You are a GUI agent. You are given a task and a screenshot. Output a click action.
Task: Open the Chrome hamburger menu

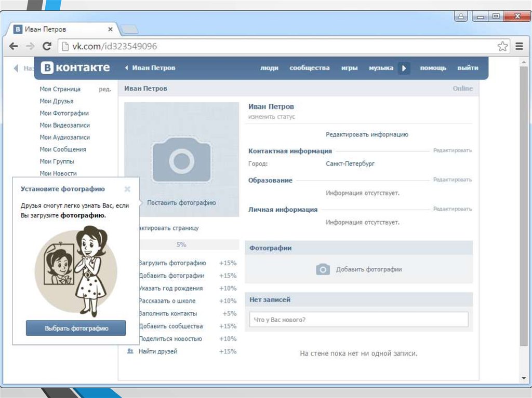tap(519, 46)
